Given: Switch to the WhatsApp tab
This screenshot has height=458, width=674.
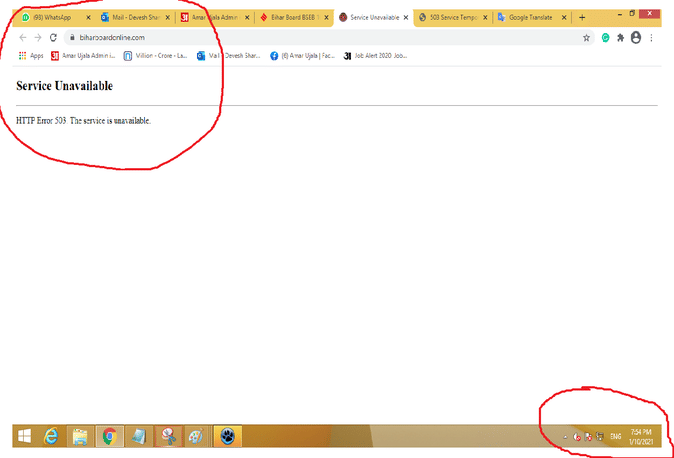Looking at the screenshot, I should click(x=50, y=17).
